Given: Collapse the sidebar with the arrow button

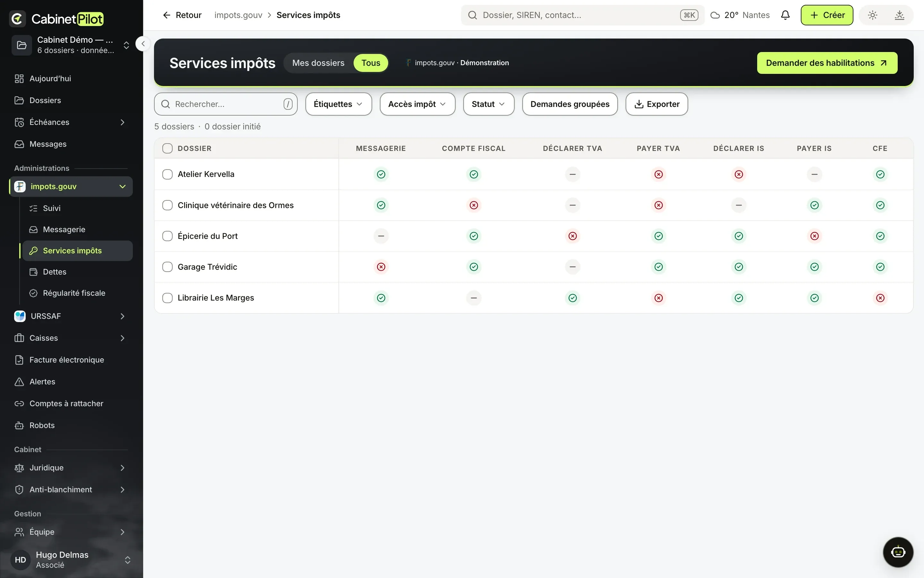Looking at the screenshot, I should point(143,44).
